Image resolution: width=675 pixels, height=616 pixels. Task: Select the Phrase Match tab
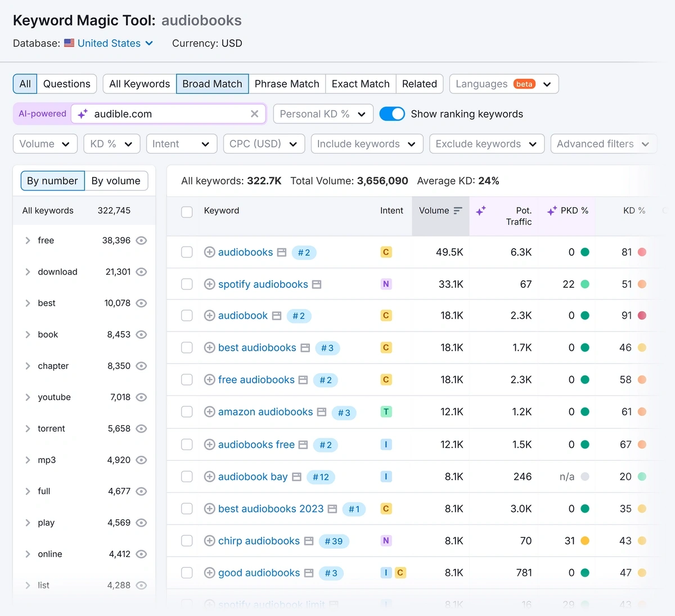tap(287, 83)
